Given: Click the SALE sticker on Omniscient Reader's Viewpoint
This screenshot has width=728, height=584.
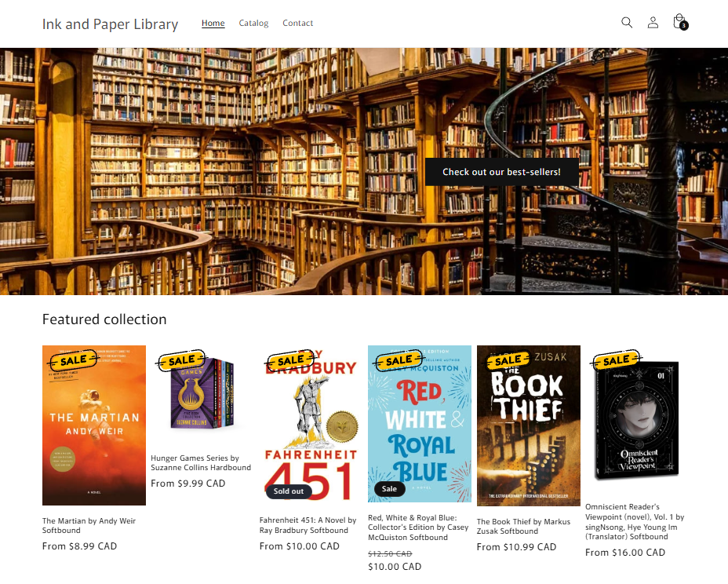Looking at the screenshot, I should (616, 360).
